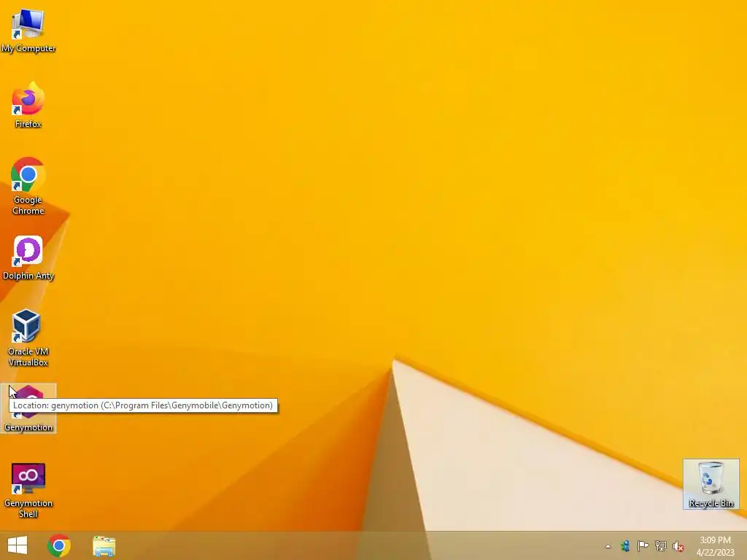Open the Action Center flag icon
Viewport: 747px width, 560px height.
pos(643,545)
